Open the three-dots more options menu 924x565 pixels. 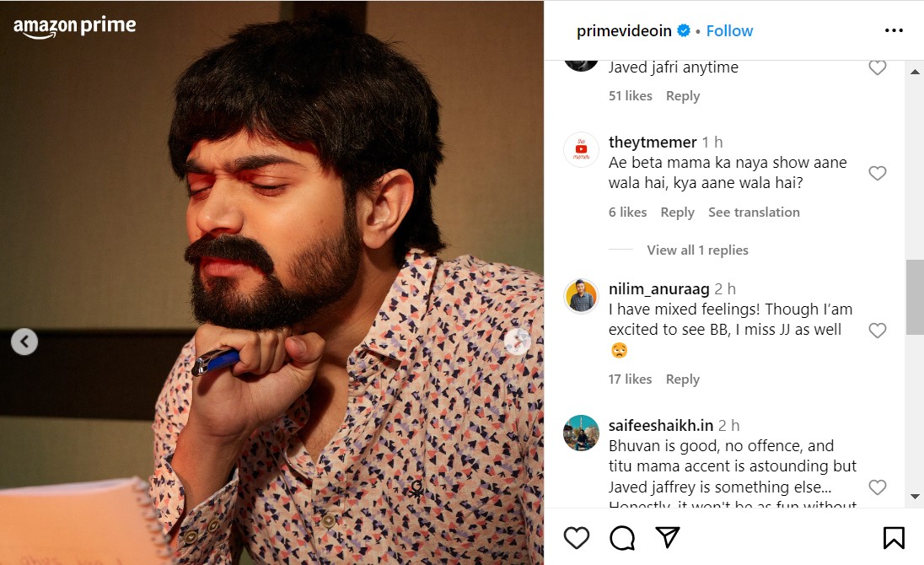[894, 31]
